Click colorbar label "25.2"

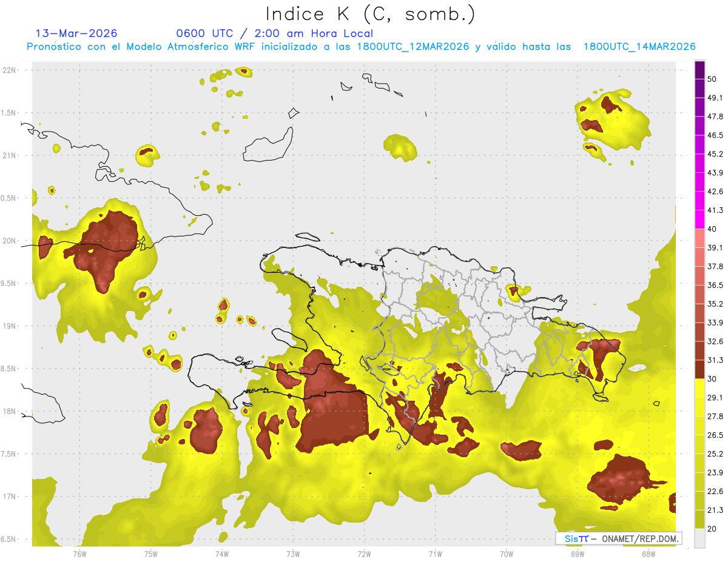(715, 454)
